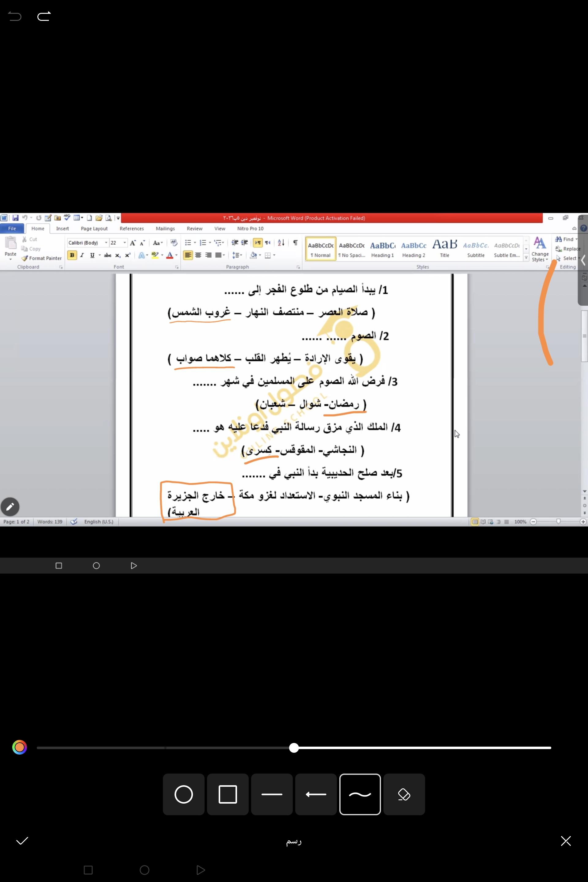Cancel drawing with the X button

[x=566, y=841]
